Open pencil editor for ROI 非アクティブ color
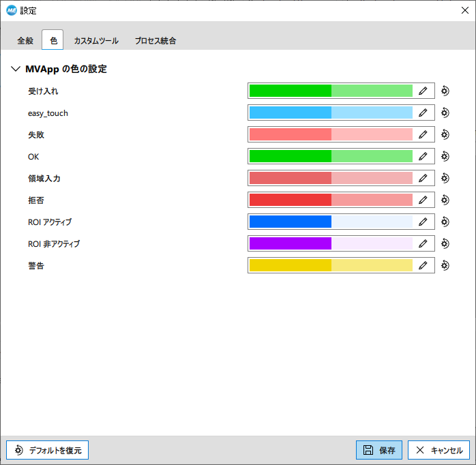The image size is (476, 465). (x=423, y=243)
